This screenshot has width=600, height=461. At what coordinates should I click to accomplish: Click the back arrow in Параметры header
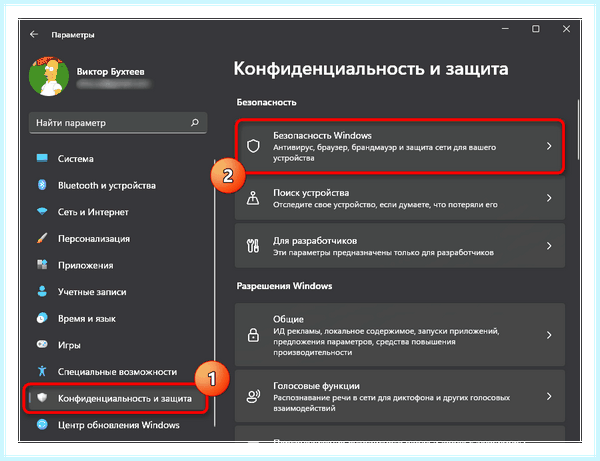pos(34,34)
